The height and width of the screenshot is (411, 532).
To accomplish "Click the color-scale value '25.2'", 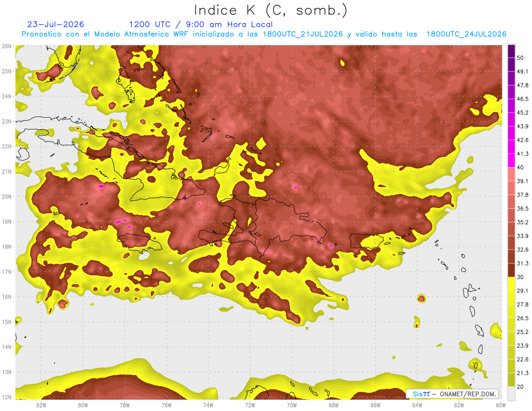I will (x=523, y=332).
